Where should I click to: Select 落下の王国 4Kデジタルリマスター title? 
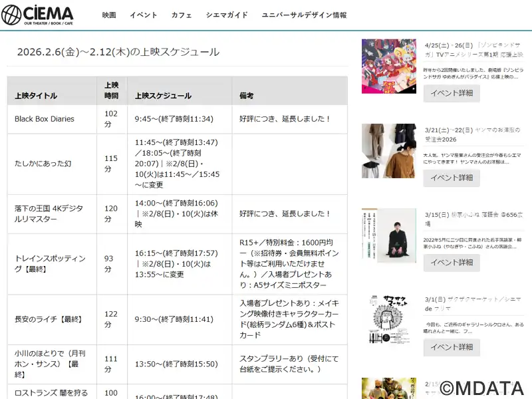click(x=49, y=213)
